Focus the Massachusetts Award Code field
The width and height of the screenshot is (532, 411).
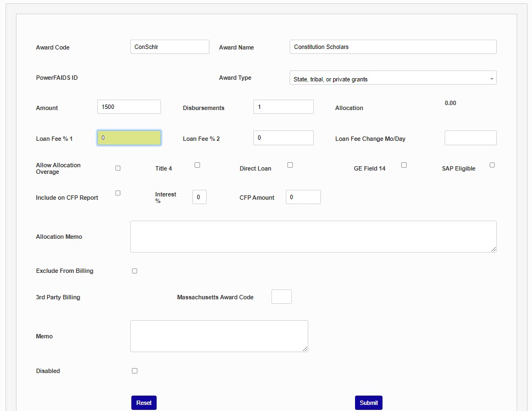[x=281, y=297]
